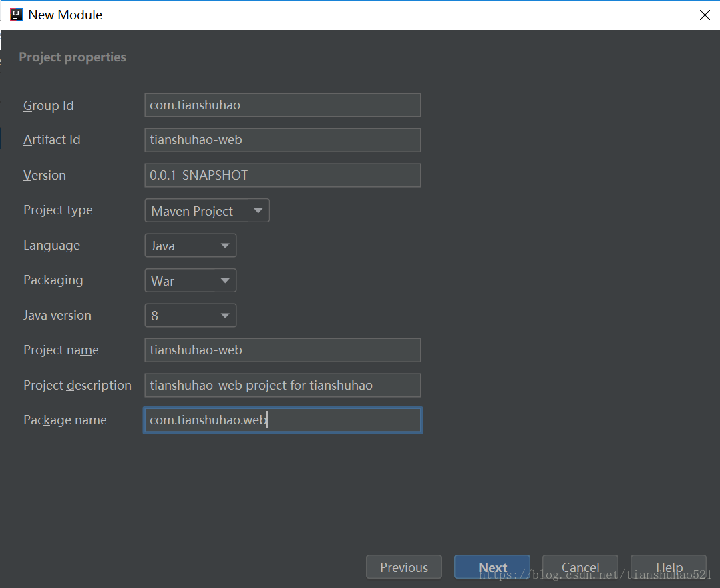
Task: Open the Java version dropdown
Action: [190, 315]
